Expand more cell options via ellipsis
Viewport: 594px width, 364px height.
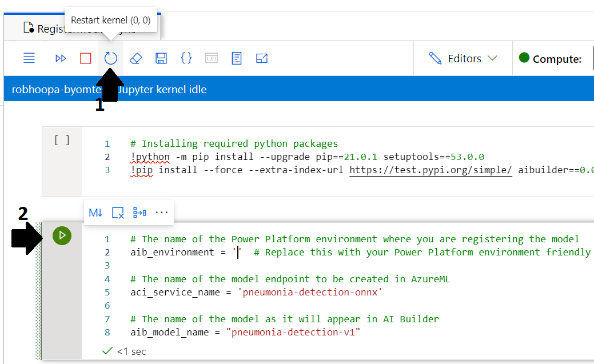[162, 212]
